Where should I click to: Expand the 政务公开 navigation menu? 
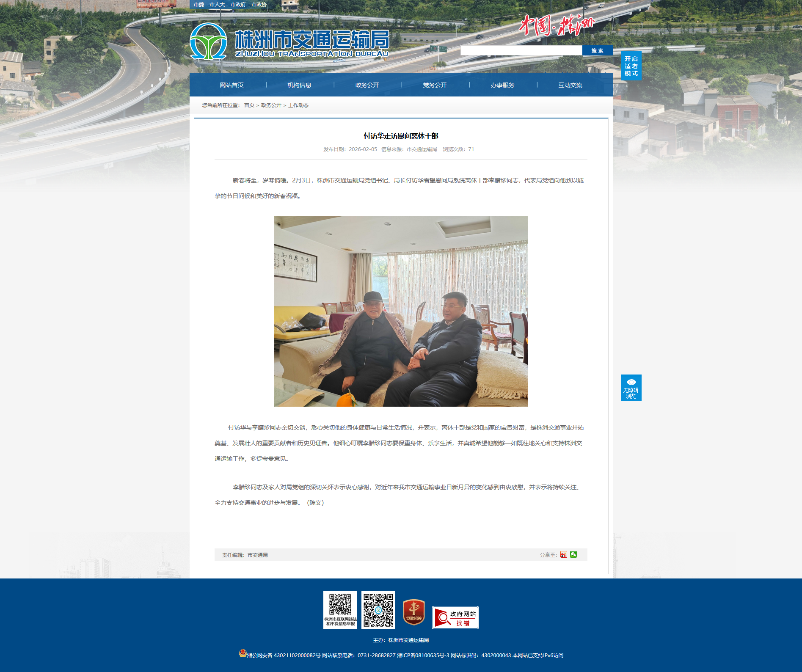click(367, 85)
